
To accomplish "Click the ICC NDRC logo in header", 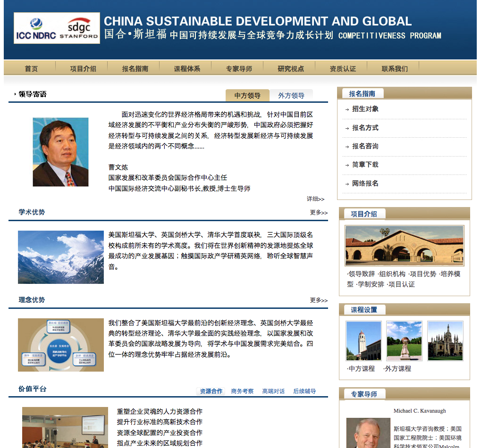I will (x=36, y=28).
